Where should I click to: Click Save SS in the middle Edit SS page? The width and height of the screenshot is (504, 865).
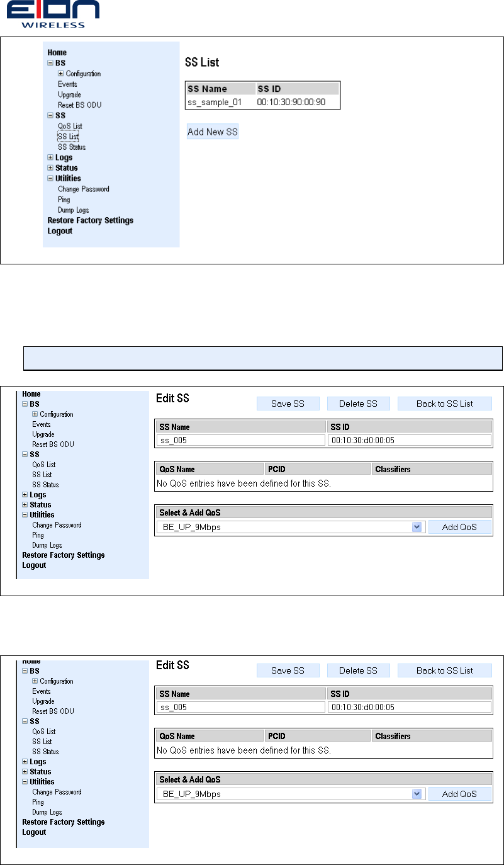coord(288,404)
